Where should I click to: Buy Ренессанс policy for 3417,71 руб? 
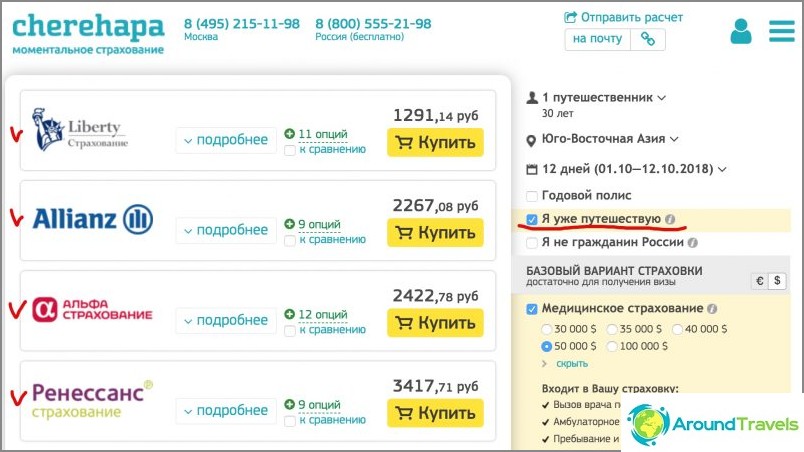[x=435, y=413]
